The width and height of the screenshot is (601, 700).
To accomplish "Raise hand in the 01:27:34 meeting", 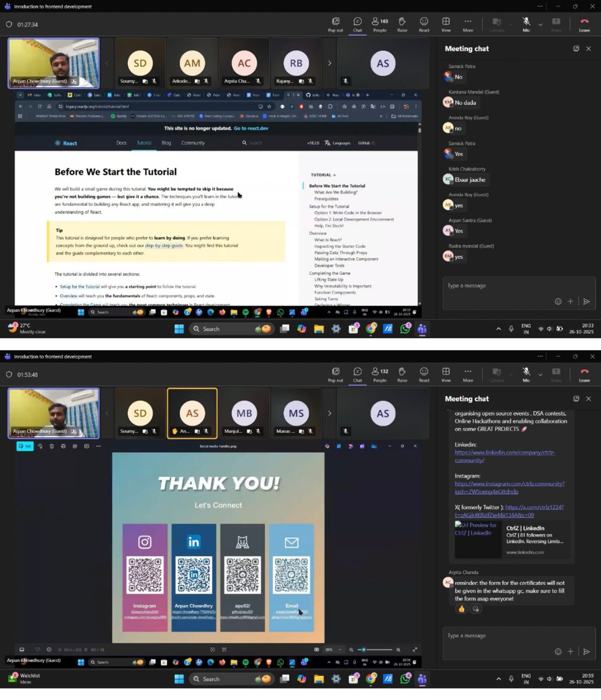I will pos(402,24).
